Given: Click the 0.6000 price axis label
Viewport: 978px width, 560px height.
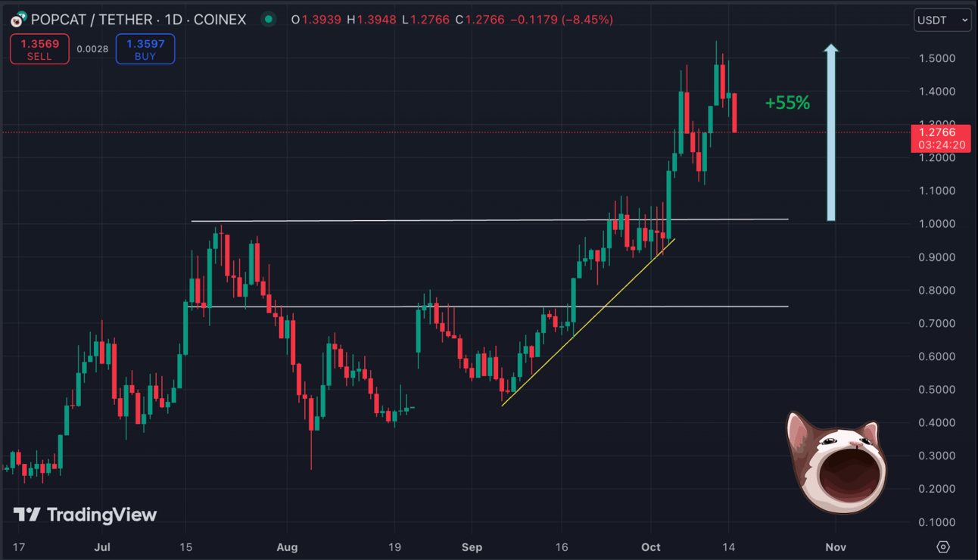Looking at the screenshot, I should pyautogui.click(x=936, y=356).
